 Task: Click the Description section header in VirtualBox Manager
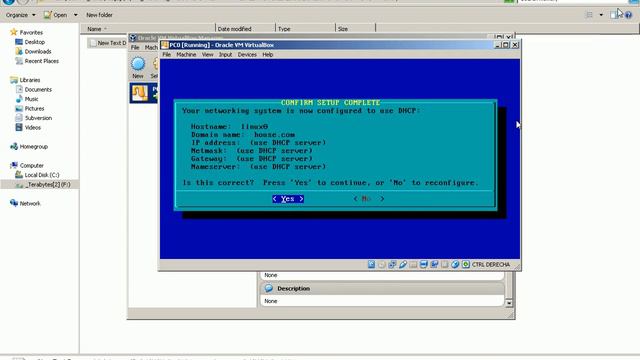pos(382,288)
